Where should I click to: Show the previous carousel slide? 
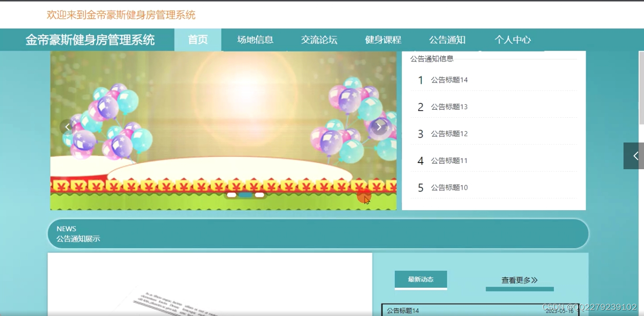[67, 127]
